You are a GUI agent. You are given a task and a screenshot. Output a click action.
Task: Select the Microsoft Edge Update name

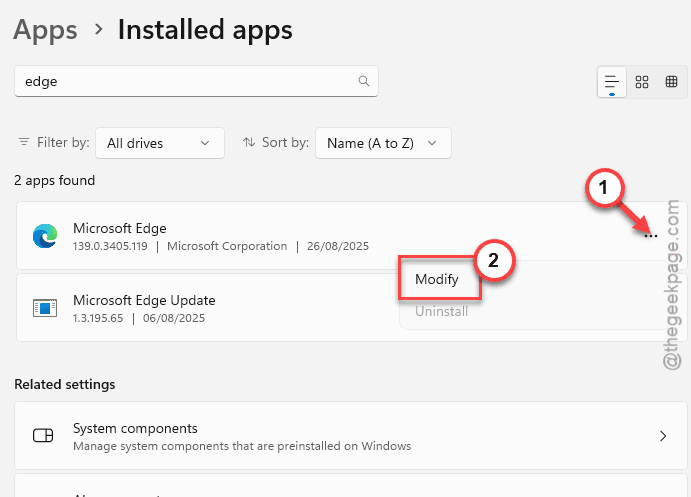click(144, 300)
